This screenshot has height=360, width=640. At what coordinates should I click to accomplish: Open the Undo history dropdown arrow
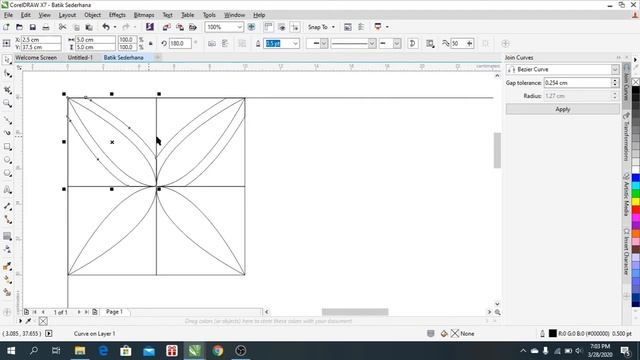coord(115,27)
